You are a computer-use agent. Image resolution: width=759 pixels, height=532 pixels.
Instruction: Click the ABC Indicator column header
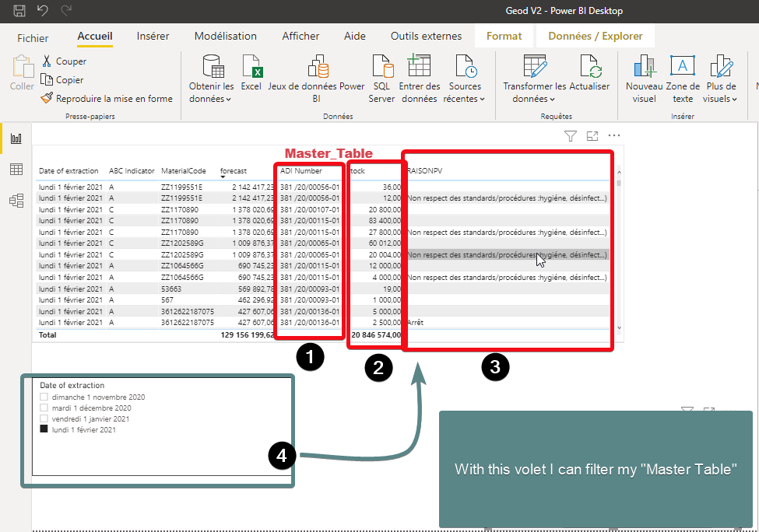pyautogui.click(x=132, y=171)
